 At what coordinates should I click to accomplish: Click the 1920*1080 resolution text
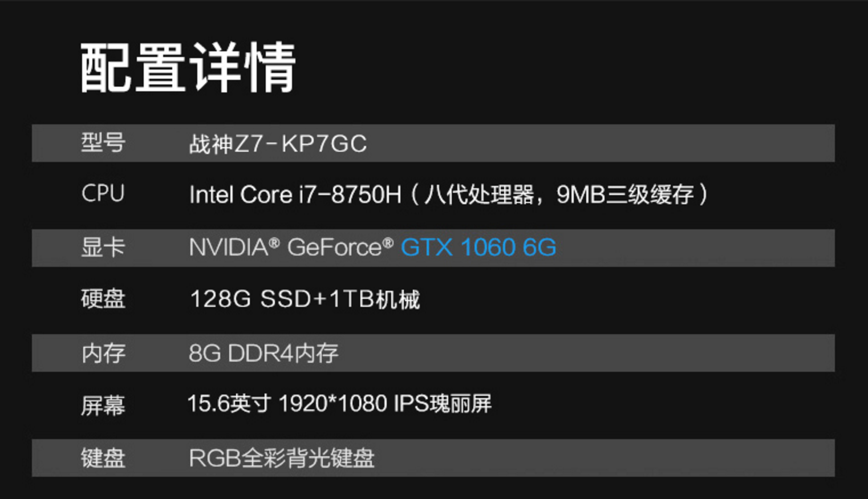coord(333,404)
